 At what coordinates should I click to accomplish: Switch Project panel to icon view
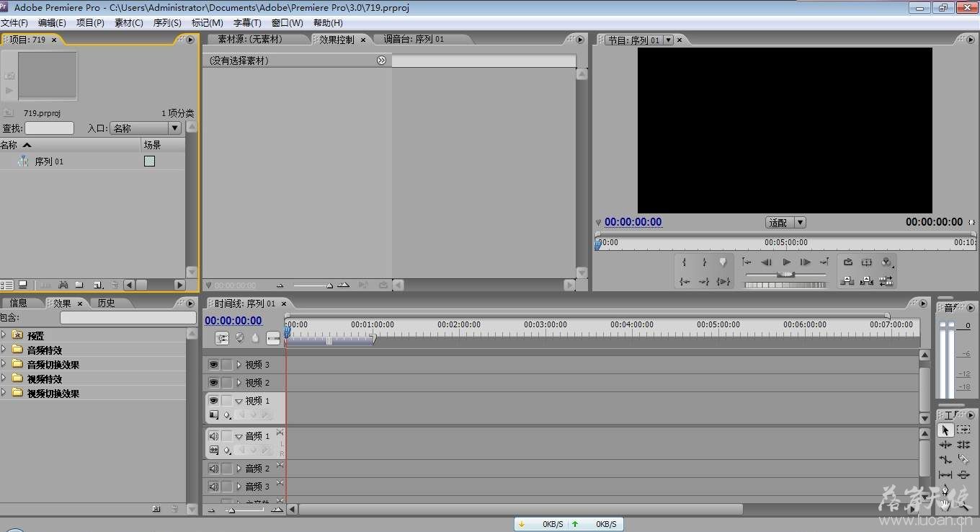point(23,285)
